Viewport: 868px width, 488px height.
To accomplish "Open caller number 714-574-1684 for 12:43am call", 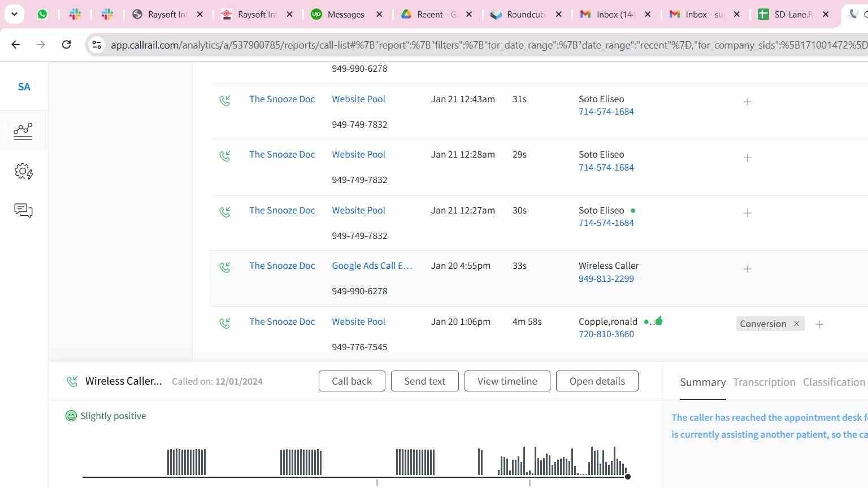I will coord(606,111).
